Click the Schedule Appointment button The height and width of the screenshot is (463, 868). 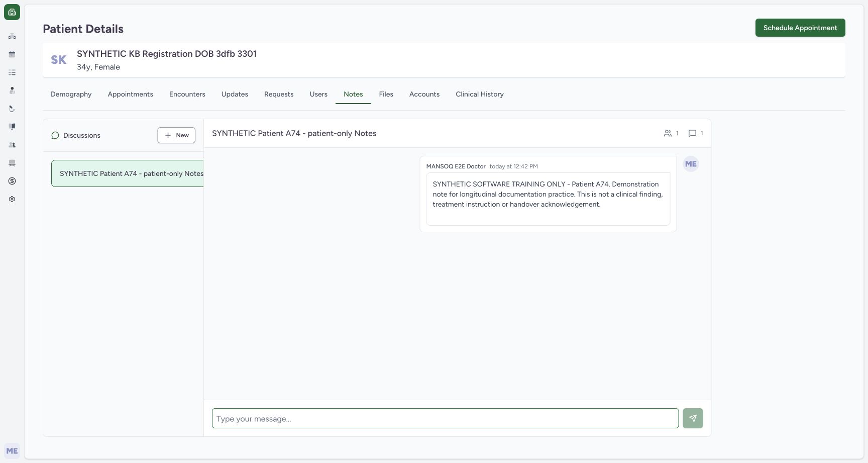pyautogui.click(x=800, y=28)
